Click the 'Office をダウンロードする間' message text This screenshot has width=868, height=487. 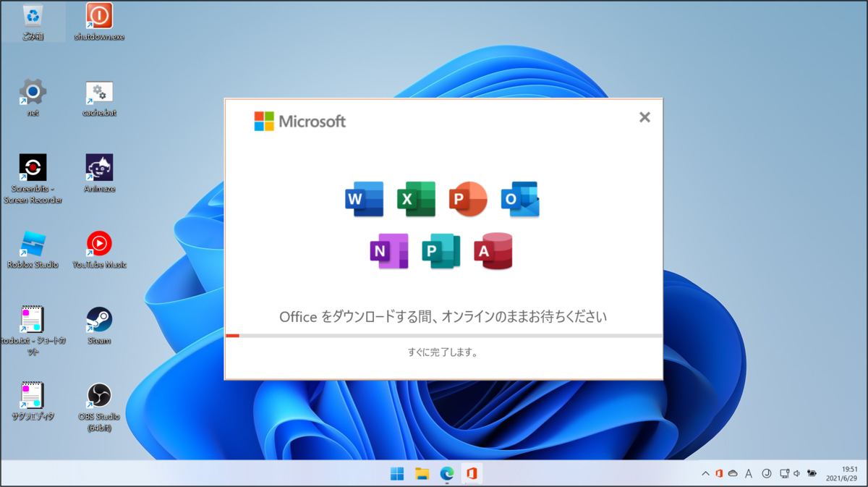(443, 317)
